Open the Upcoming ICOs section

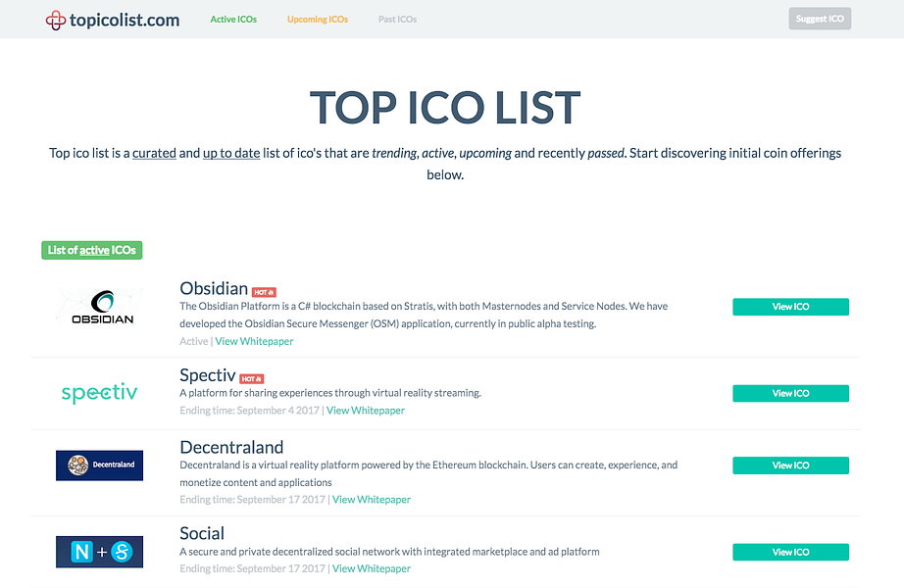point(317,19)
